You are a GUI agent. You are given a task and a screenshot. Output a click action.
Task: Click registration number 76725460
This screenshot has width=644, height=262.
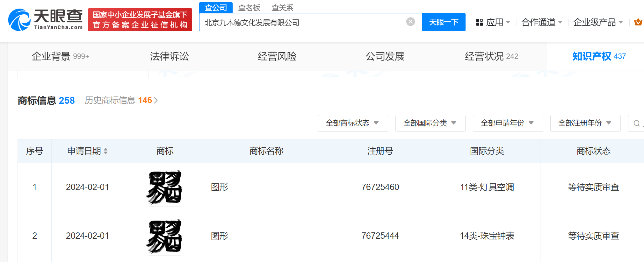(380, 187)
